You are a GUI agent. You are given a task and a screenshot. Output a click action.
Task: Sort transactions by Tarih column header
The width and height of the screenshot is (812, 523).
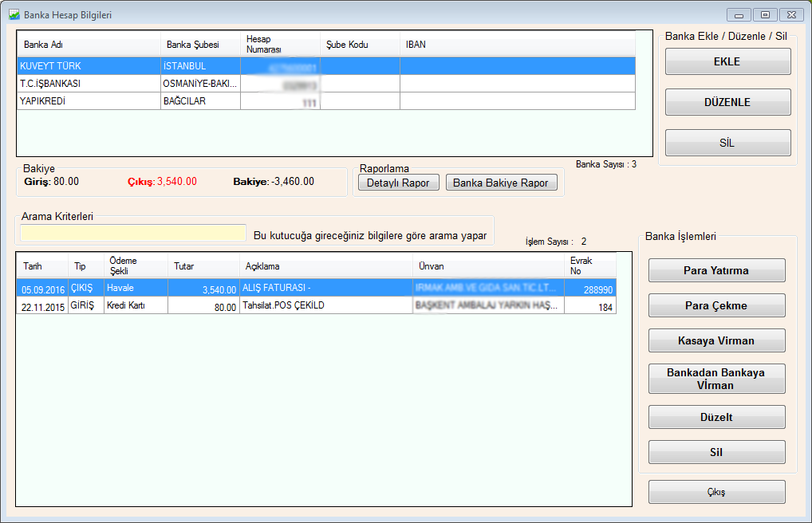[x=42, y=266]
